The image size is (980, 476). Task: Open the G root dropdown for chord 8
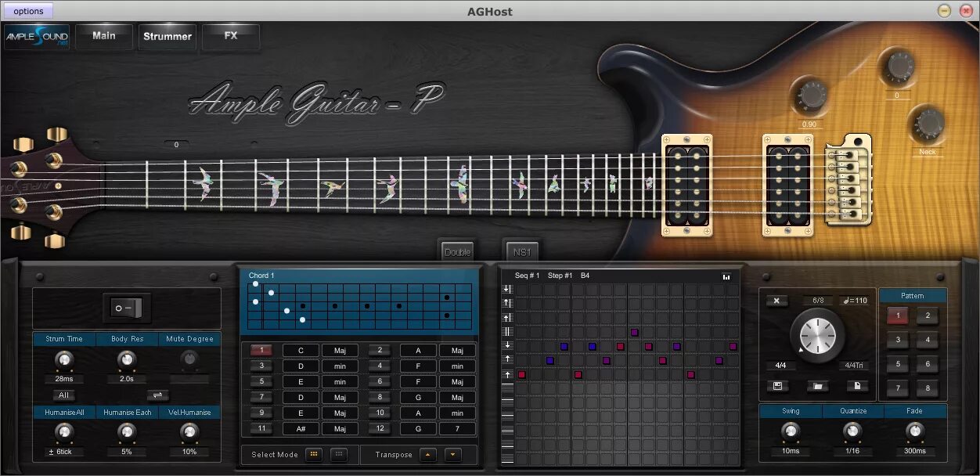pos(418,398)
